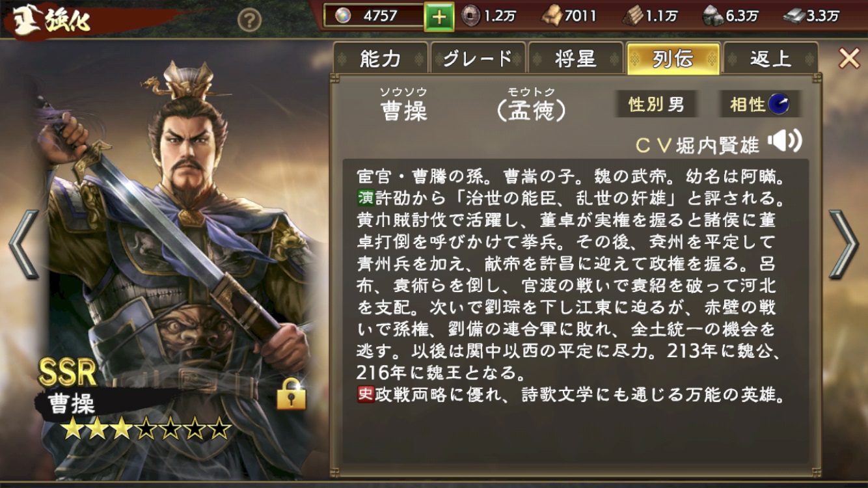The height and width of the screenshot is (488, 868).
Task: Select the 将星 tab
Action: coord(575,59)
